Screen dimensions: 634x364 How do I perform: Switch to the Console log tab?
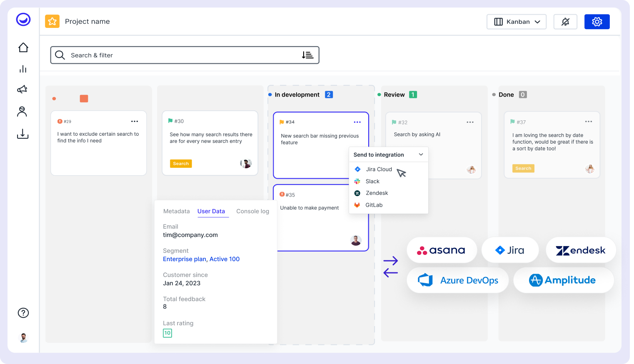click(252, 211)
